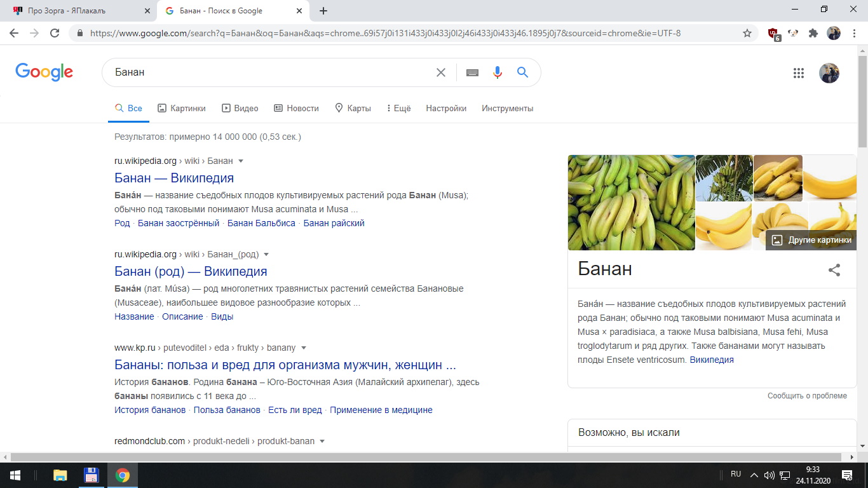Open the Windows Start menu

click(x=15, y=475)
